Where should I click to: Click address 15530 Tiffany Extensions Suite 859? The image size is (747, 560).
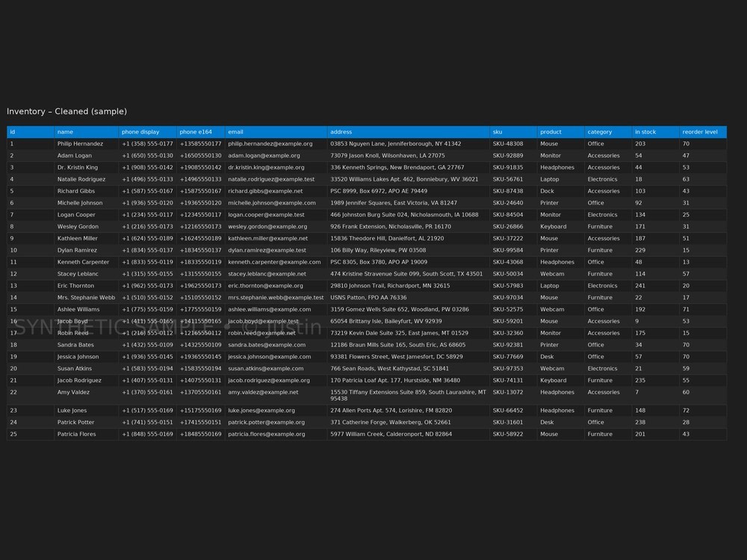coord(409,395)
